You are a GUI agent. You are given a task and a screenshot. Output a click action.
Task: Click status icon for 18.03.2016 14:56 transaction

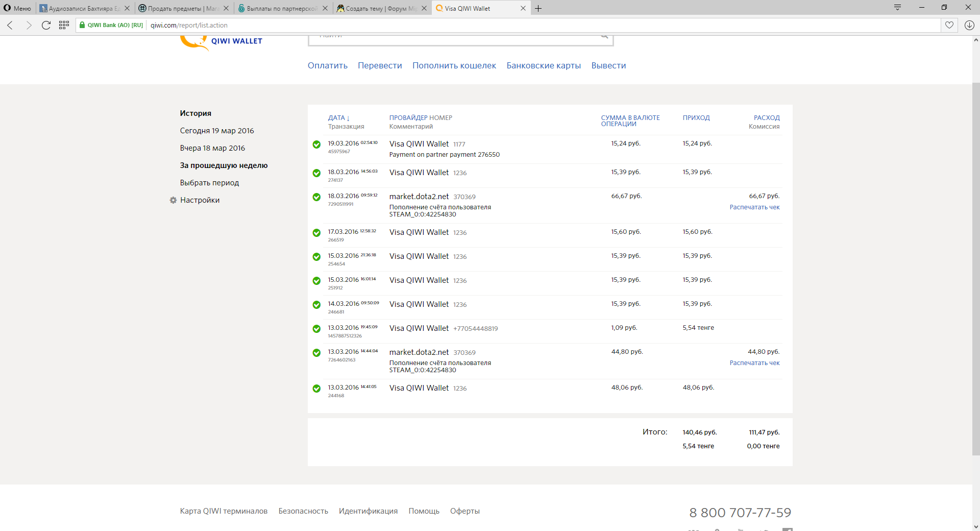(x=316, y=173)
